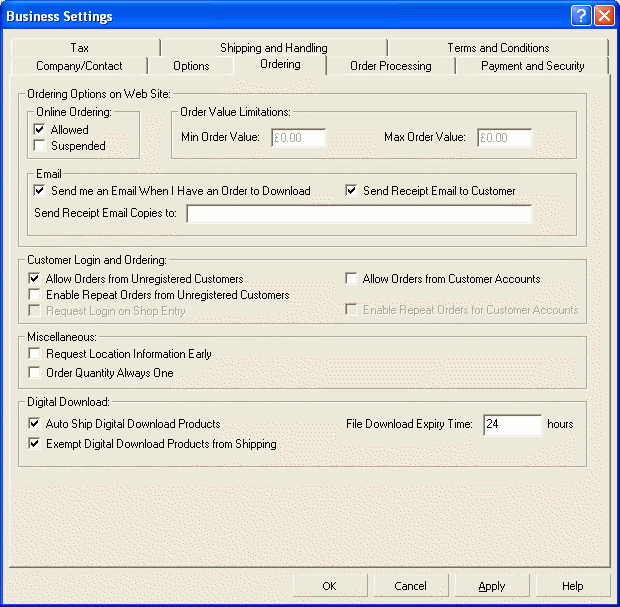Select the Company/Contact tab
Viewport: 620px width, 607px height.
[x=79, y=66]
